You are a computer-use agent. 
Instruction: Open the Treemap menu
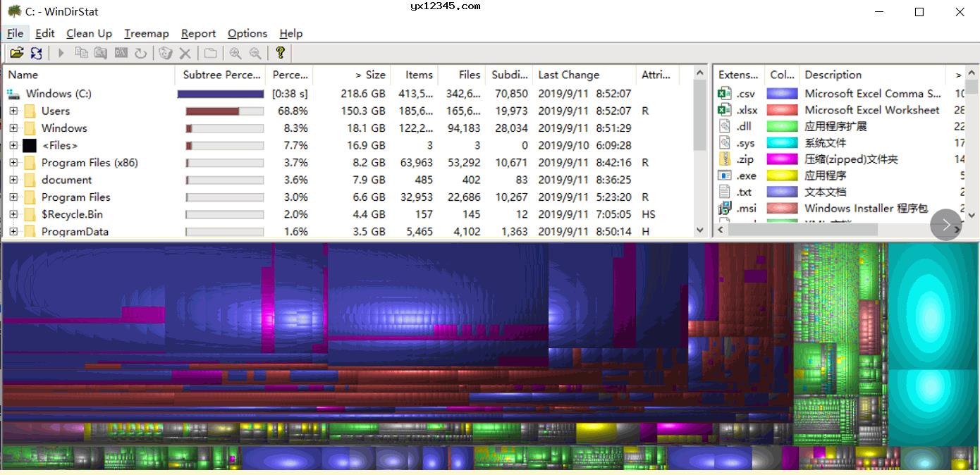(147, 33)
